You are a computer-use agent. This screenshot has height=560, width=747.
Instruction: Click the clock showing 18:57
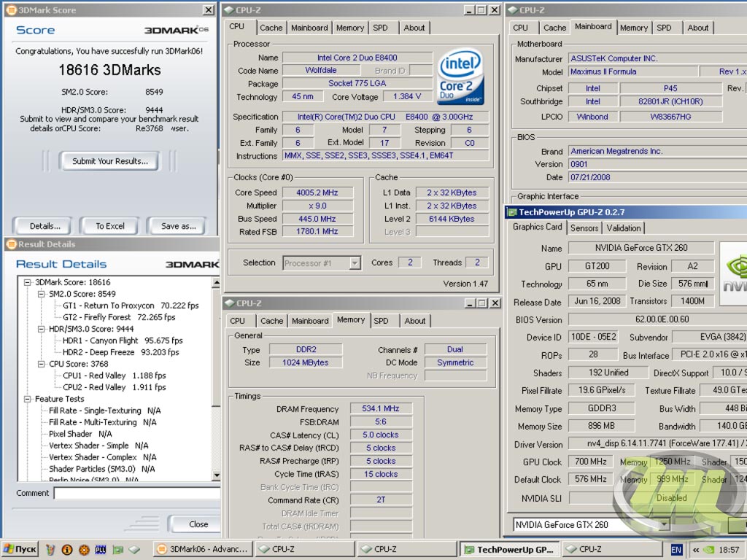(x=729, y=550)
